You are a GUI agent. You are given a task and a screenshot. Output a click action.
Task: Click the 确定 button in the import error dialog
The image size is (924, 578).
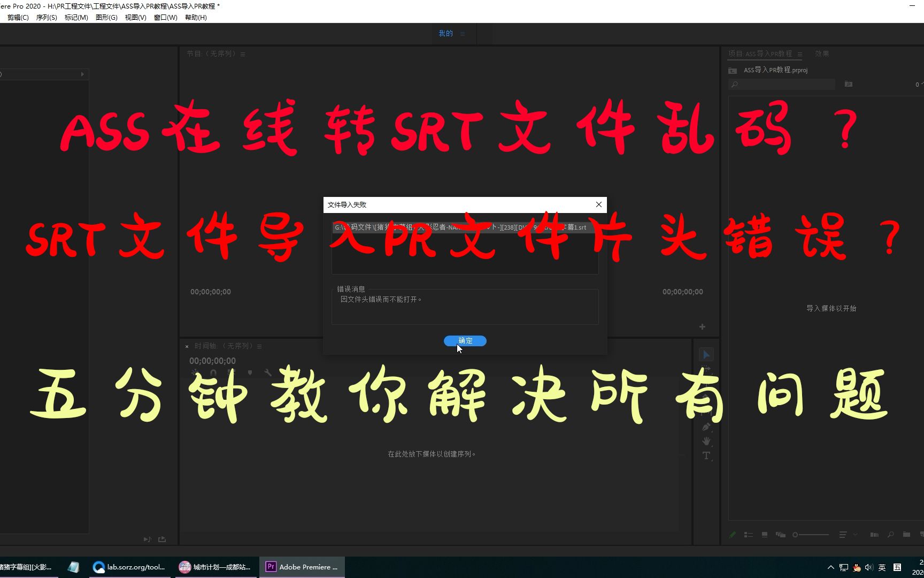[x=465, y=341]
